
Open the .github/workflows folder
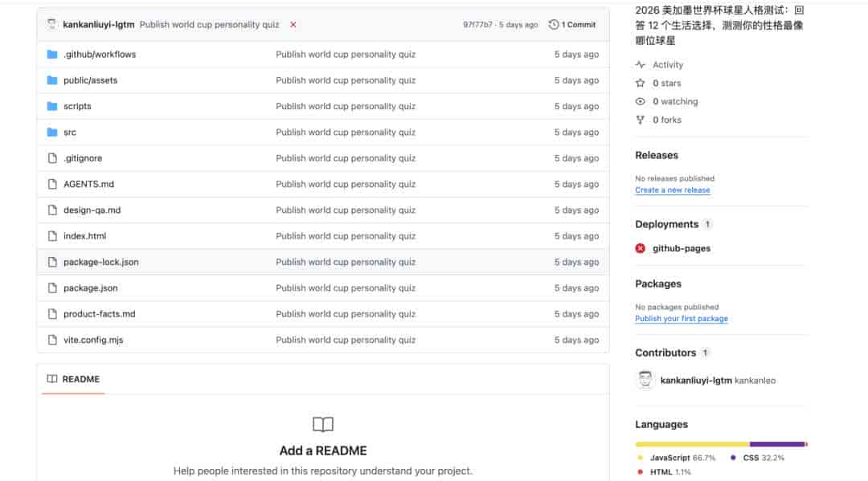point(100,54)
